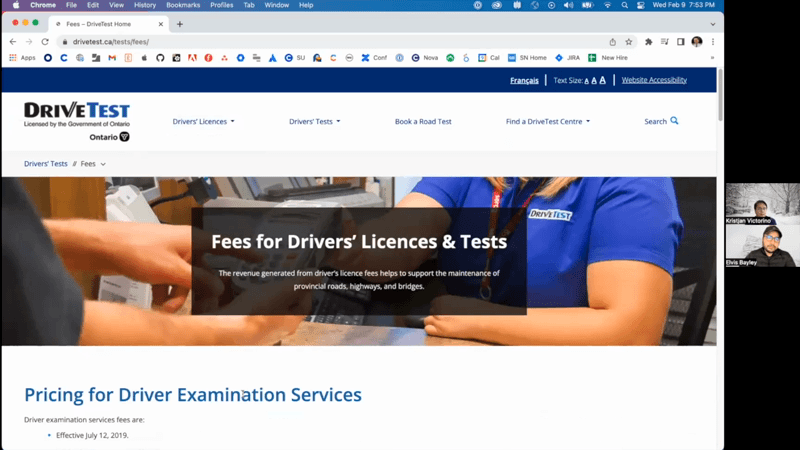This screenshot has width=800, height=450.
Task: Toggle the Chrome side panel icon
Action: (681, 42)
